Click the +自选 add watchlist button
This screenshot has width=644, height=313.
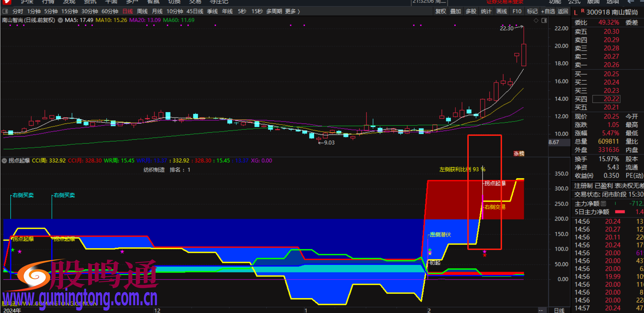coord(548,11)
